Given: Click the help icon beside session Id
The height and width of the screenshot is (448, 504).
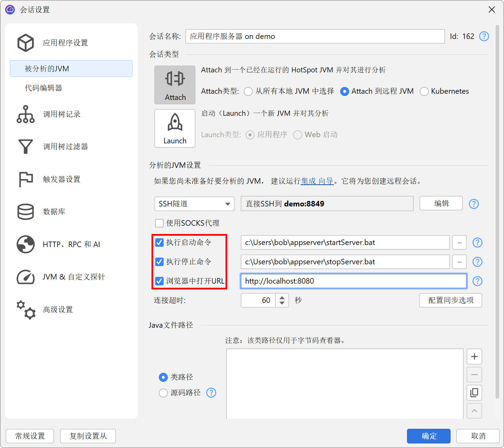Looking at the screenshot, I should (484, 36).
